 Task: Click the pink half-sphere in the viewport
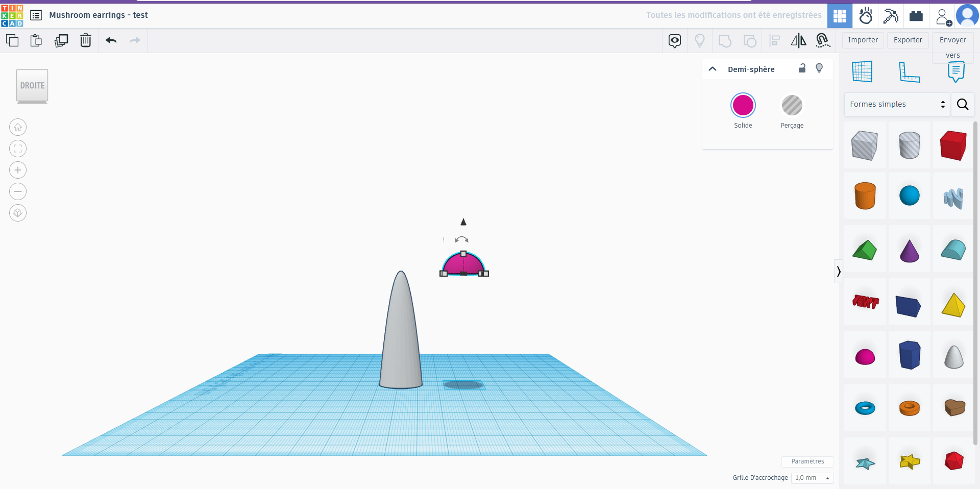(463, 264)
